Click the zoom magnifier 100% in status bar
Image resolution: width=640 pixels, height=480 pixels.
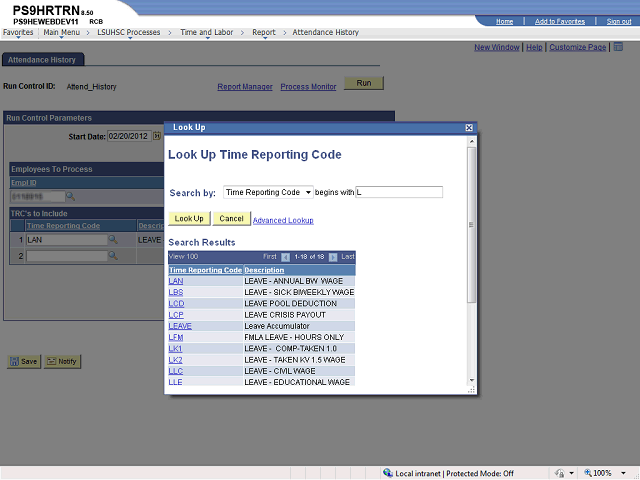tap(588, 473)
